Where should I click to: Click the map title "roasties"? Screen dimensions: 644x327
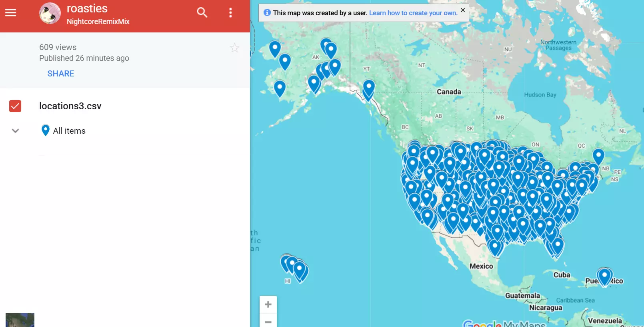click(x=87, y=8)
